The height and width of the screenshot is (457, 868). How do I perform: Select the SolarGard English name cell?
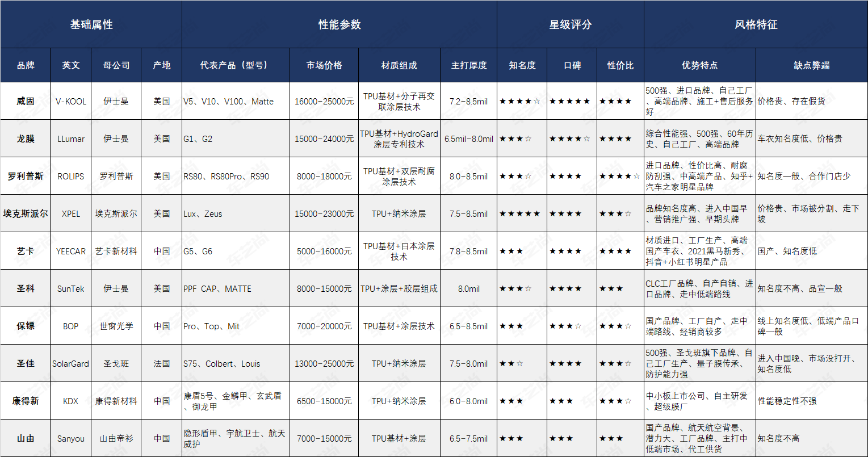point(69,362)
